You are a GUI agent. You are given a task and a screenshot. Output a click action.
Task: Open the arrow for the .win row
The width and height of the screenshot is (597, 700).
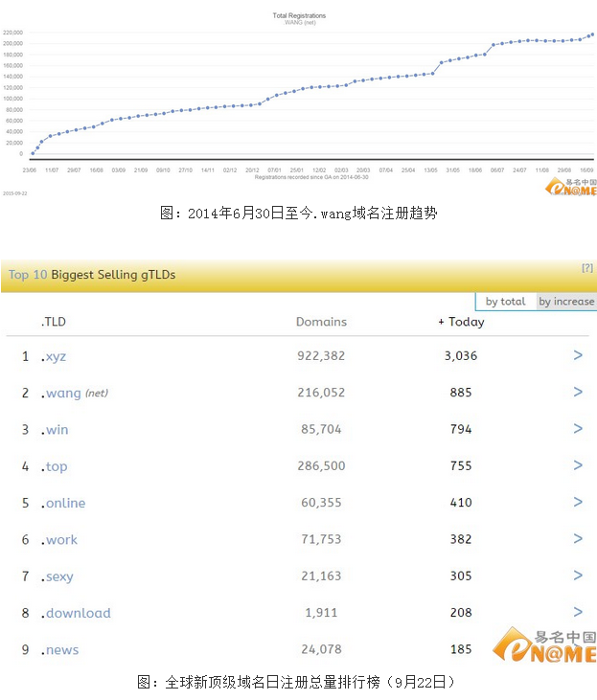click(x=578, y=429)
